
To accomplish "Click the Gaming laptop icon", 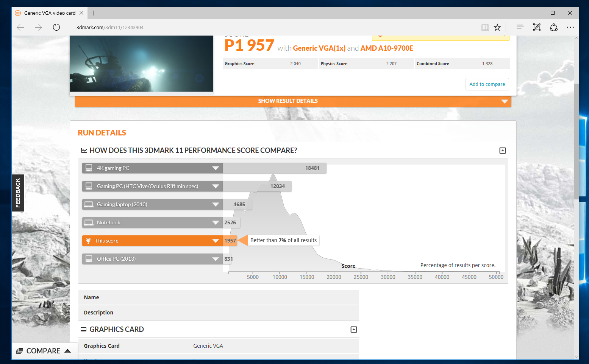I will 89,204.
